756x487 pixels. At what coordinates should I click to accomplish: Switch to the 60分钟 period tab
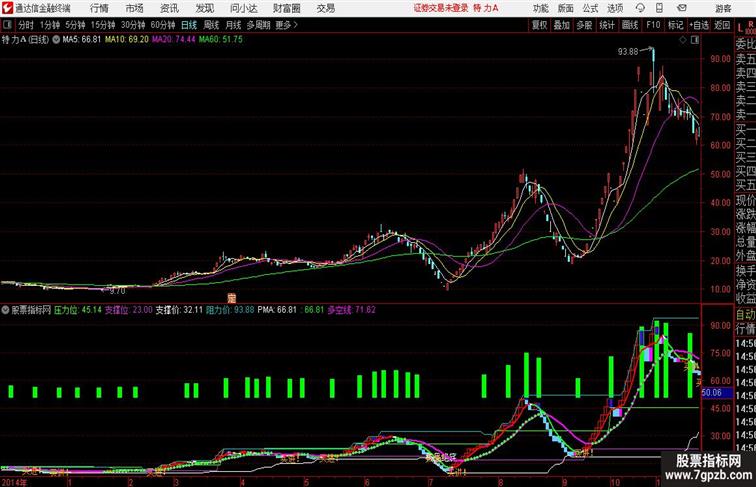point(162,25)
